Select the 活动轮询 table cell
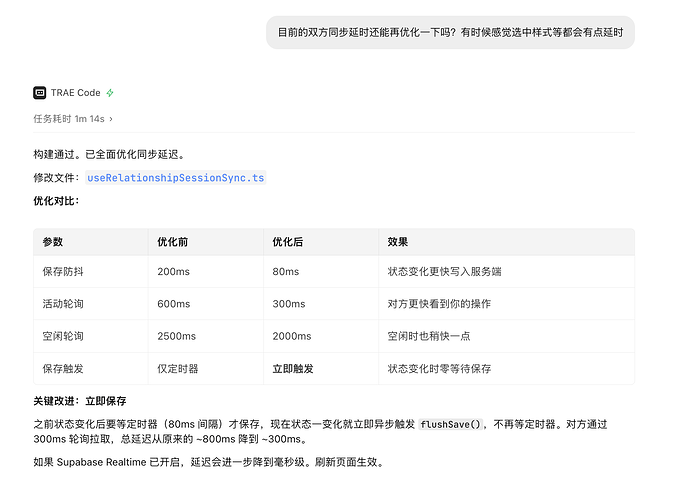The image size is (690, 483). point(91,304)
